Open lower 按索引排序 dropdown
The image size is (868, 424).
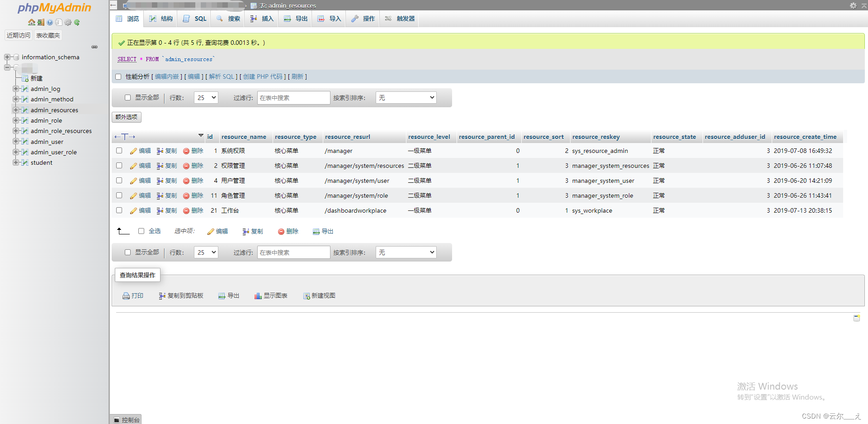(x=406, y=252)
